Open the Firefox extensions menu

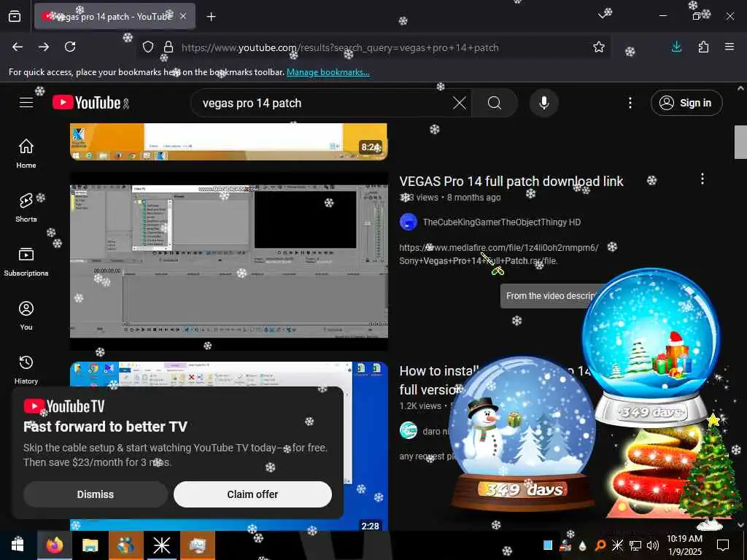point(703,47)
